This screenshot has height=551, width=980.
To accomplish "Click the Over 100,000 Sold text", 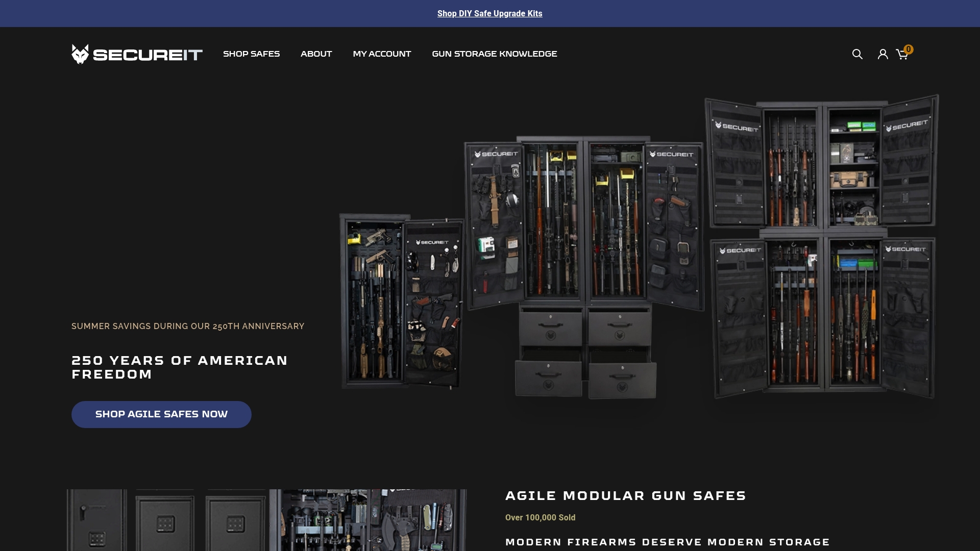I will point(540,518).
